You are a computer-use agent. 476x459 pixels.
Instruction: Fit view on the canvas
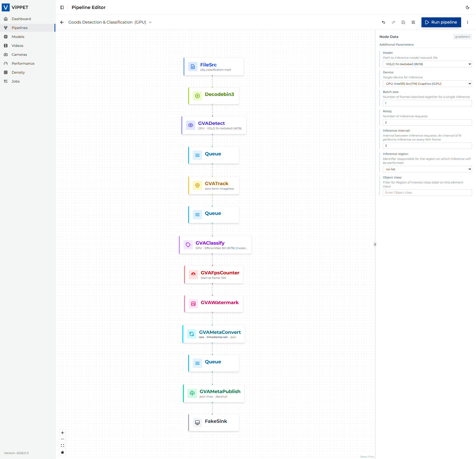tap(62, 446)
